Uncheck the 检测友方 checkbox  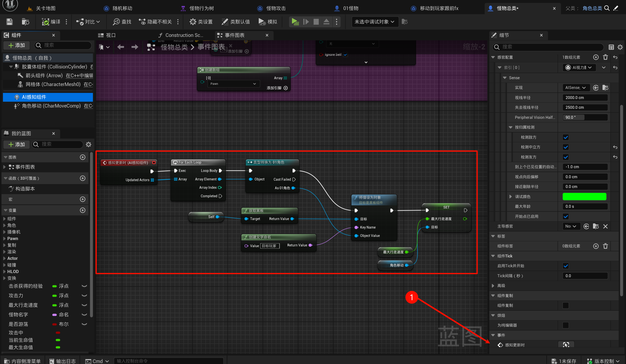pyautogui.click(x=566, y=157)
